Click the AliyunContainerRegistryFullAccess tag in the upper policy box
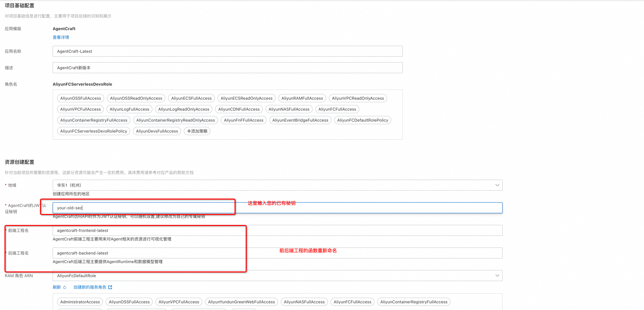644x310 pixels. [x=94, y=120]
